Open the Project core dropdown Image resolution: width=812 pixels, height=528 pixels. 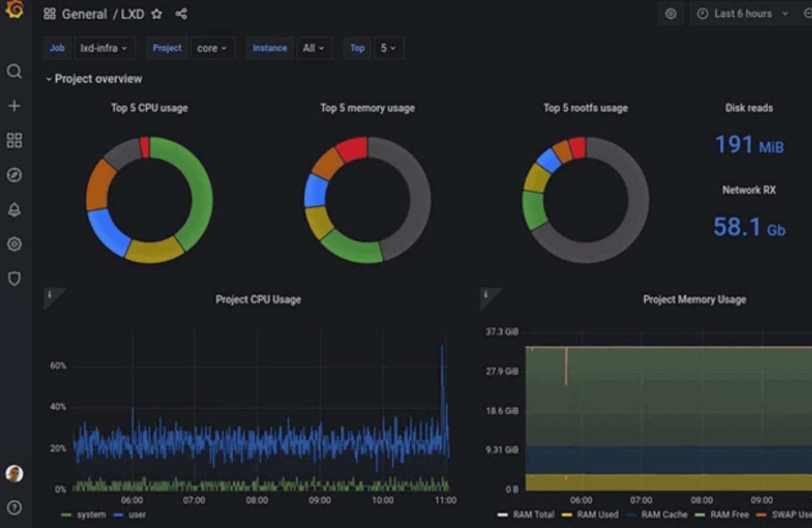click(x=212, y=49)
